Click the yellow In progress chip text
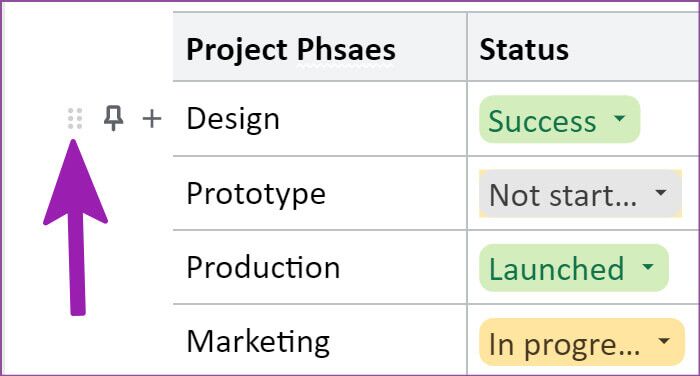 (564, 345)
